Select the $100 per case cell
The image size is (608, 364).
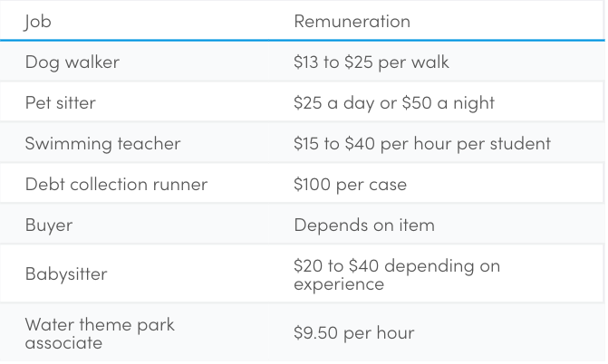350,184
